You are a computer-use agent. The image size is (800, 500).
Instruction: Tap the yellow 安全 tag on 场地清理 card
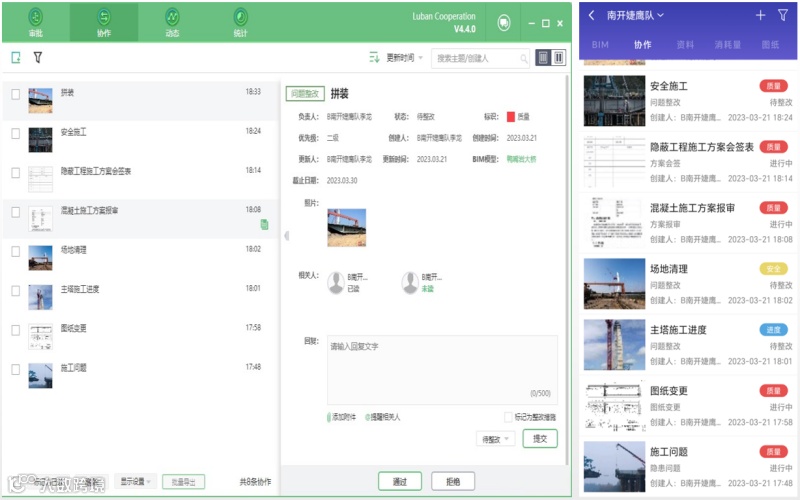coord(773,269)
